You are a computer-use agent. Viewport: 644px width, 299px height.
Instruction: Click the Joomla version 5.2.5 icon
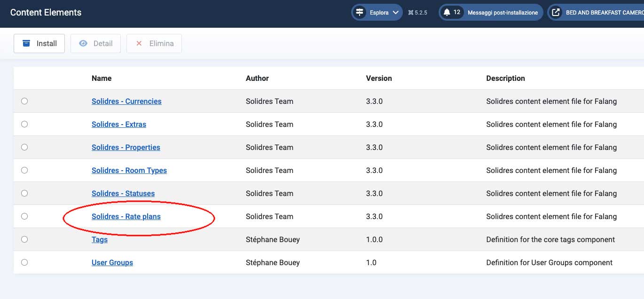click(x=410, y=13)
